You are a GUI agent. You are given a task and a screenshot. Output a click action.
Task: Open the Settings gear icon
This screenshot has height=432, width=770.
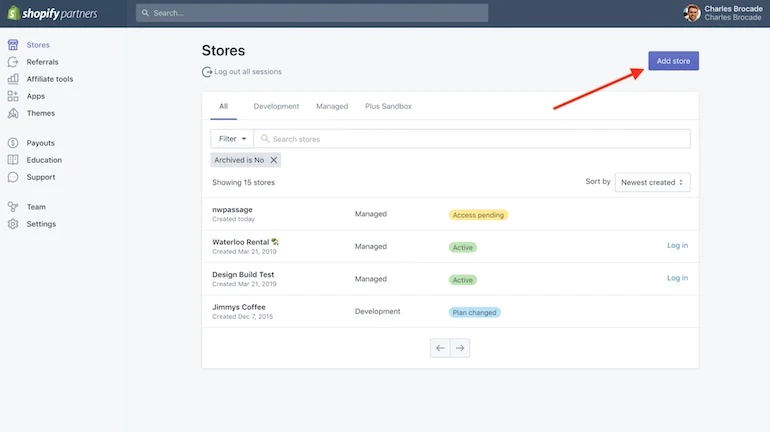(x=13, y=224)
